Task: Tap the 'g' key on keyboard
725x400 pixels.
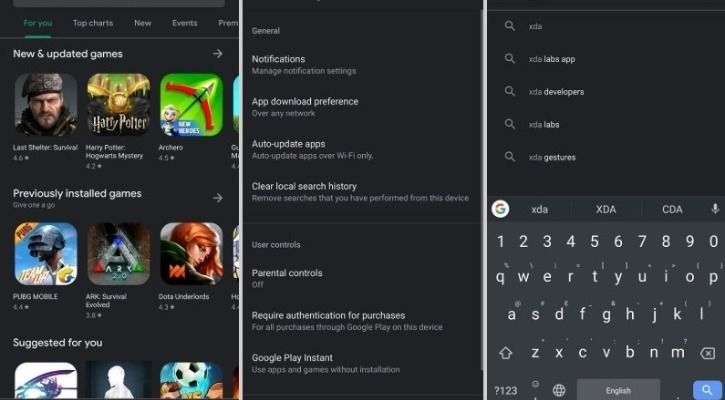Action: pyautogui.click(x=606, y=315)
